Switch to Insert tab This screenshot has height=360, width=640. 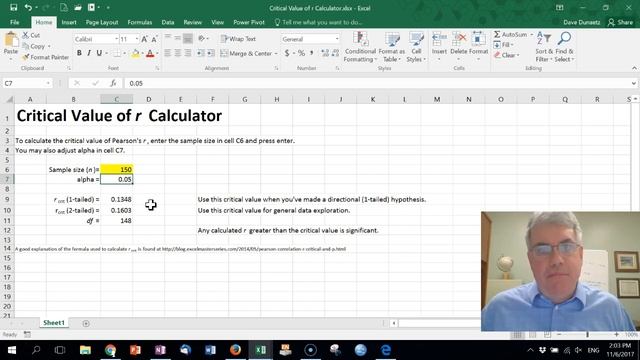click(69, 22)
